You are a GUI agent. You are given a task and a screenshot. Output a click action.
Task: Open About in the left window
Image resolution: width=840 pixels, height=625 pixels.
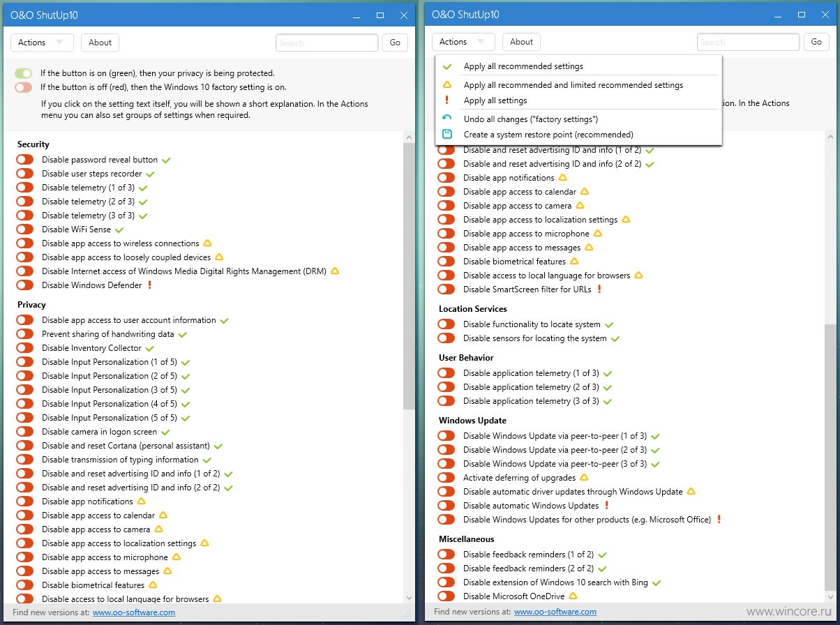point(100,43)
